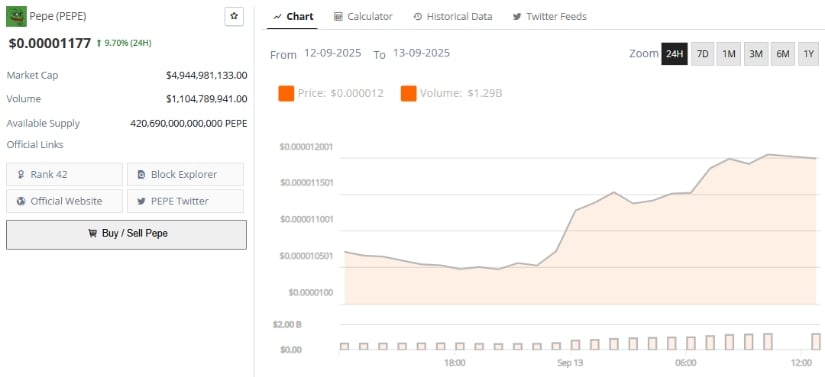Select the 1Y zoom range

point(809,54)
